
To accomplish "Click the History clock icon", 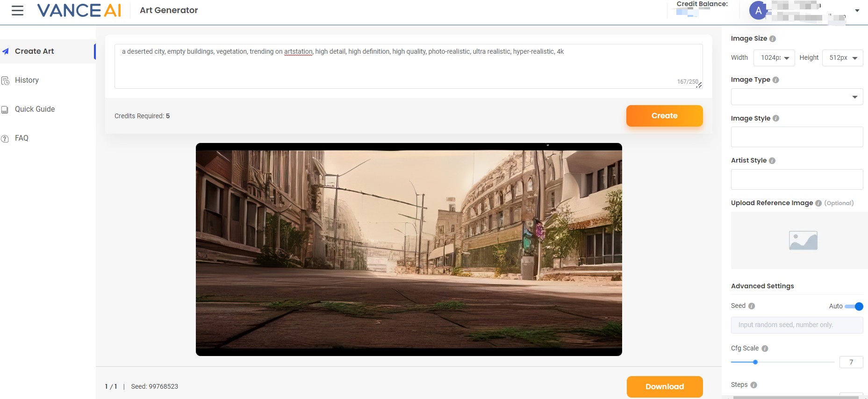I will tap(6, 81).
